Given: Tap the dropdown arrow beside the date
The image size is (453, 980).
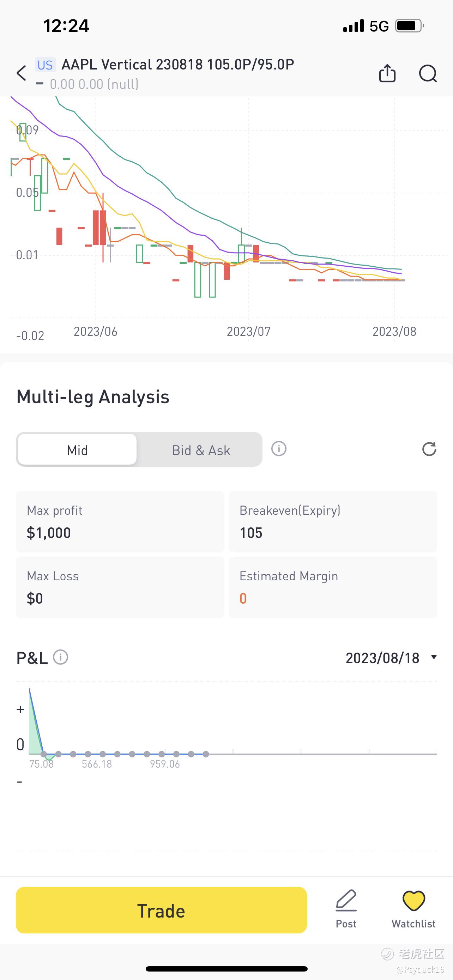Looking at the screenshot, I should [x=434, y=657].
